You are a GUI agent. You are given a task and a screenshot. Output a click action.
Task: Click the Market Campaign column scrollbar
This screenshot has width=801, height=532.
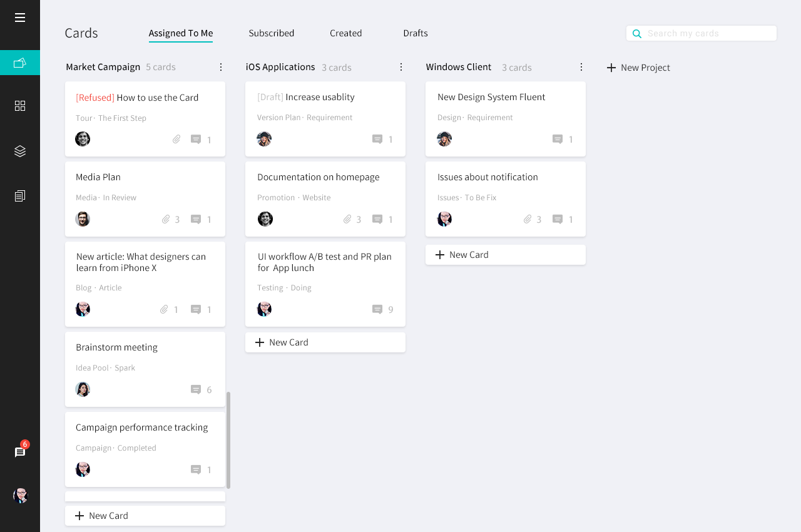[228, 439]
